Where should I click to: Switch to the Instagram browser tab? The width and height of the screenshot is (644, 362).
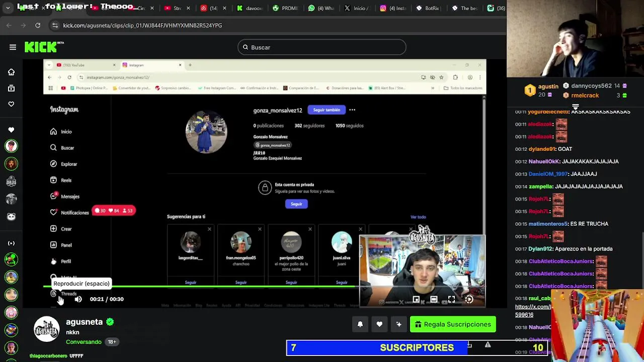pyautogui.click(x=393, y=8)
